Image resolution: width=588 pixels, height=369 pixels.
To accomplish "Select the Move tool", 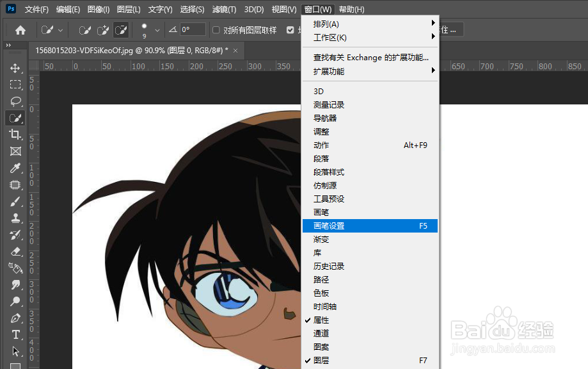I will tap(15, 68).
